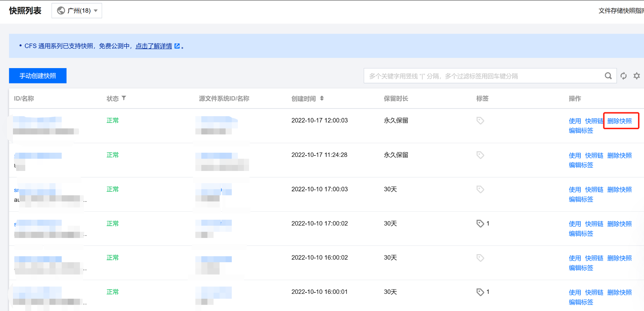
Task: Click 编辑标签 for the 2022-10-17 11:24:28 snapshot
Action: click(x=581, y=165)
